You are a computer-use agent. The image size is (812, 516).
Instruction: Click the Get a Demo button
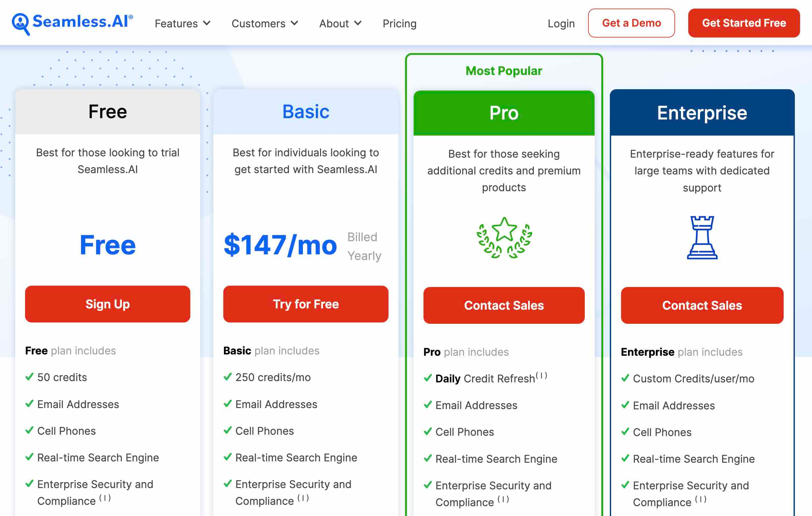click(x=631, y=23)
